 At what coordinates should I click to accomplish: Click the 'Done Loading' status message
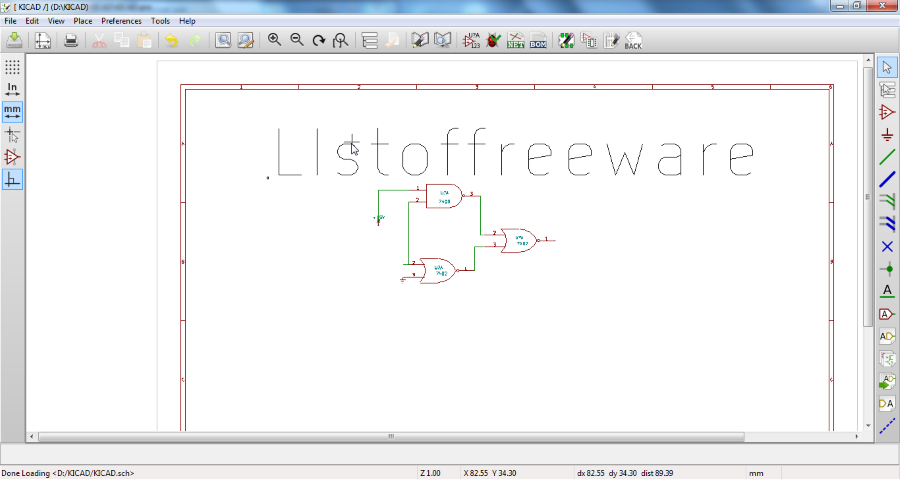[x=68, y=473]
